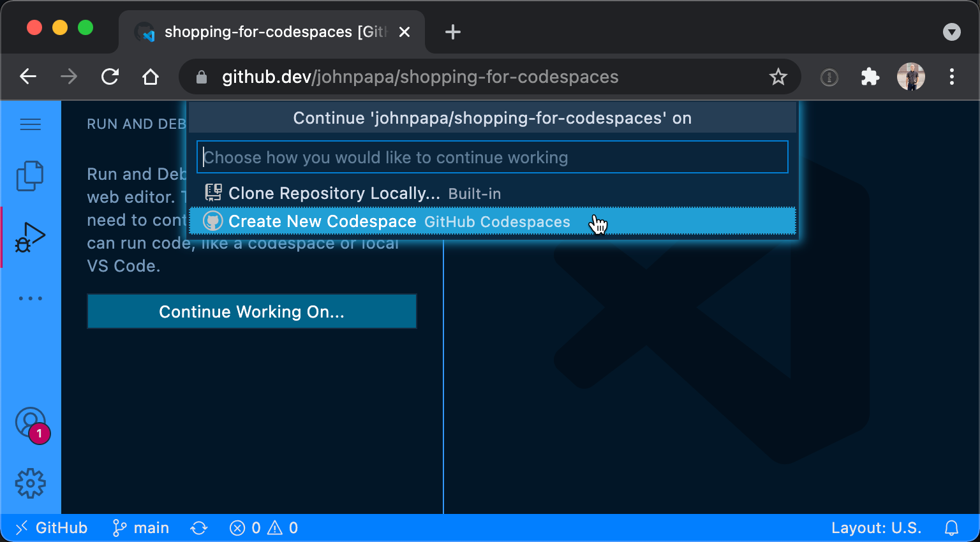Choose Clone Repository Locally option

coord(493,193)
